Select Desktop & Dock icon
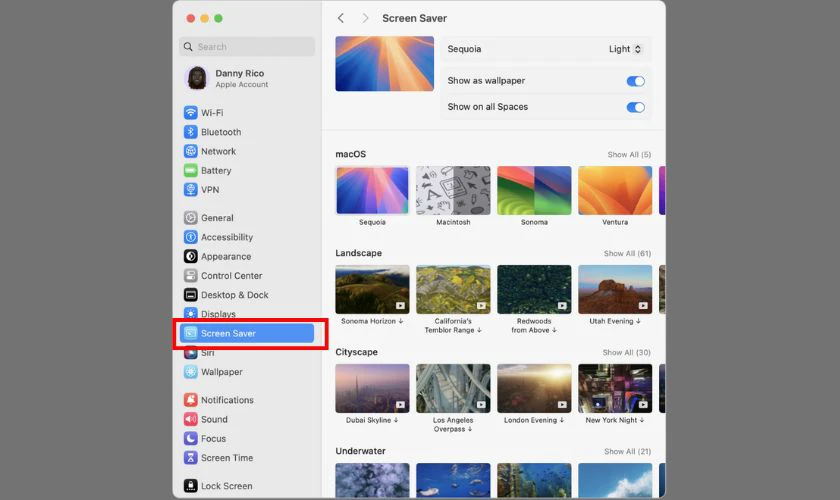 point(190,295)
